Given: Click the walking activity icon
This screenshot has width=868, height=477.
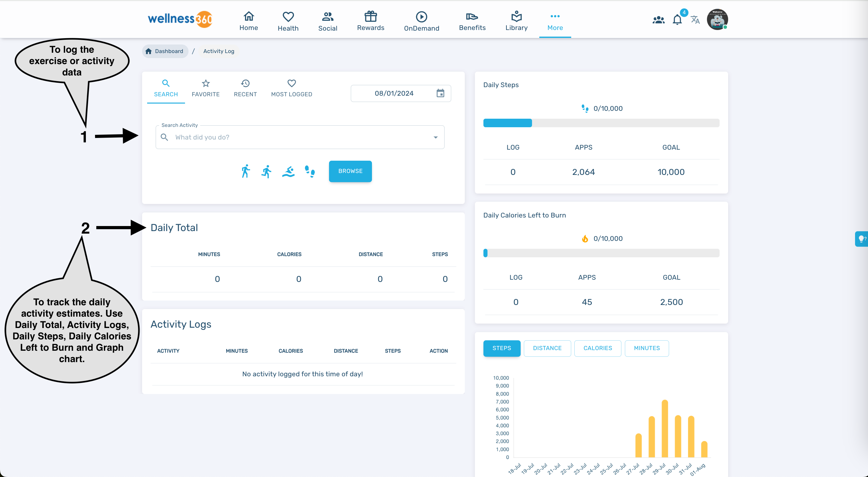Looking at the screenshot, I should coord(246,171).
